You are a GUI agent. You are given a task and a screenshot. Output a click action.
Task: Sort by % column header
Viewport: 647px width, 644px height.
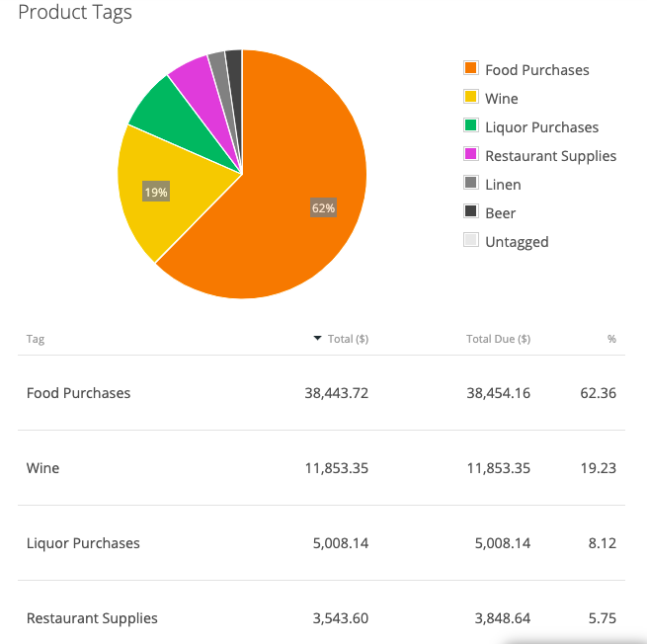(x=611, y=339)
